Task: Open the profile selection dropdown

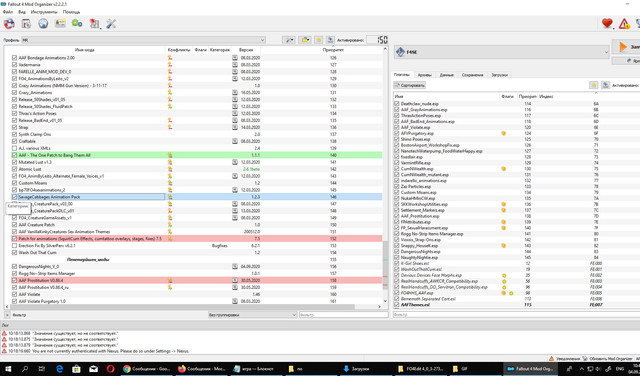Action: (143, 40)
